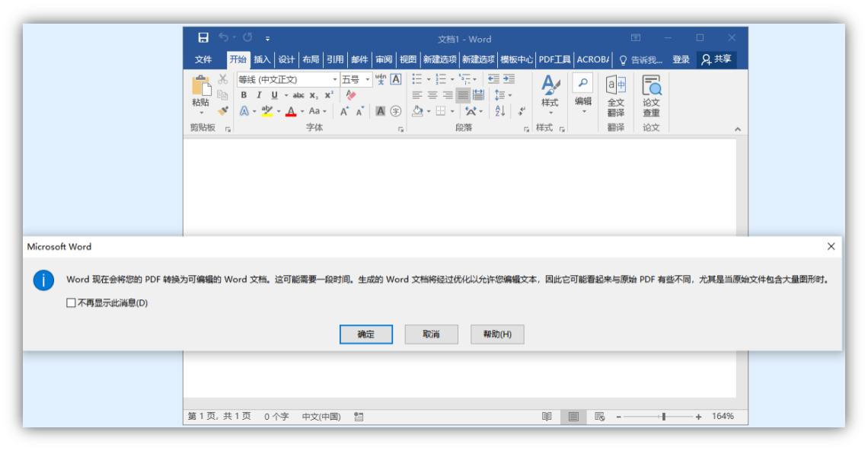Click the decrease indent icon
Viewport: 868px width, 451px height.
coord(493,79)
